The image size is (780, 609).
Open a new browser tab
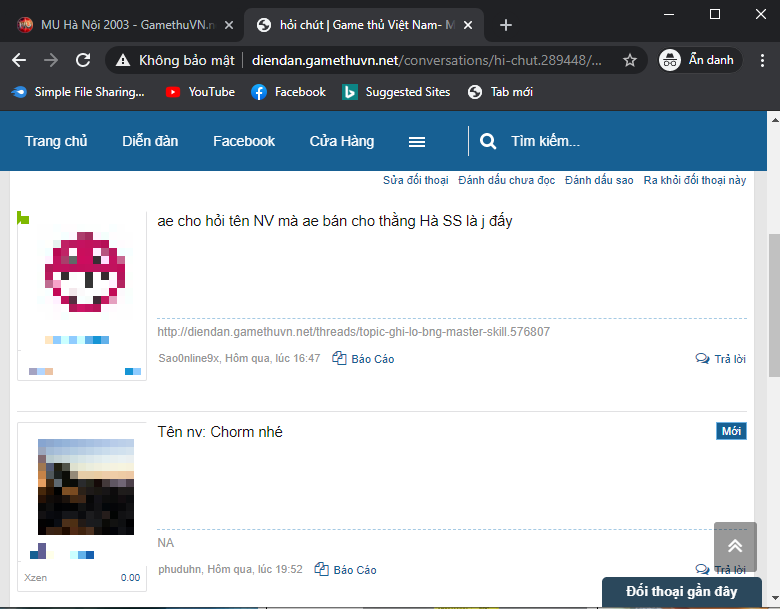(x=506, y=25)
